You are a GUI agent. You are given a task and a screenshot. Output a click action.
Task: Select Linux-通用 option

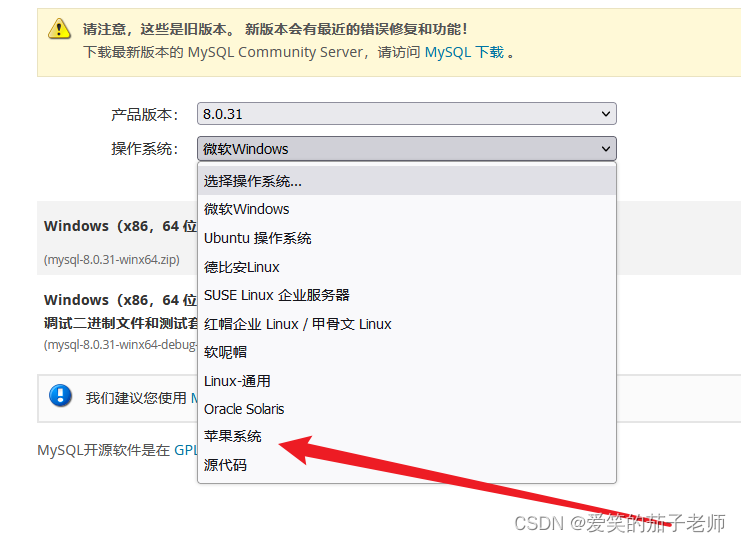coord(406,381)
